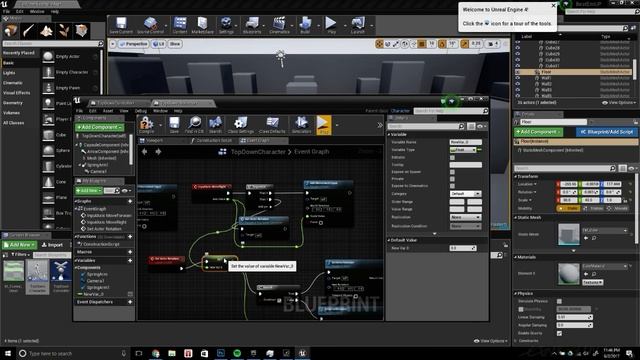The height and width of the screenshot is (360, 640).
Task: Open File menu in Blueprint editor
Action: point(79,111)
